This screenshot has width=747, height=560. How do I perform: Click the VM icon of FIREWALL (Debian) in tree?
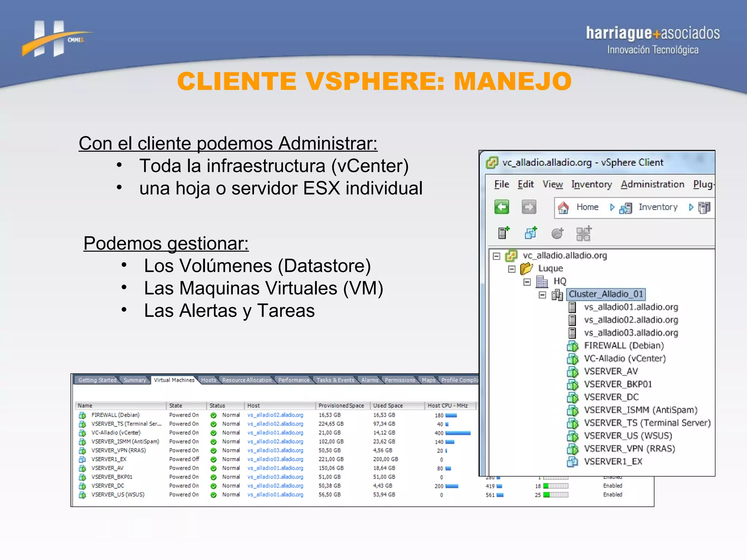[573, 346]
